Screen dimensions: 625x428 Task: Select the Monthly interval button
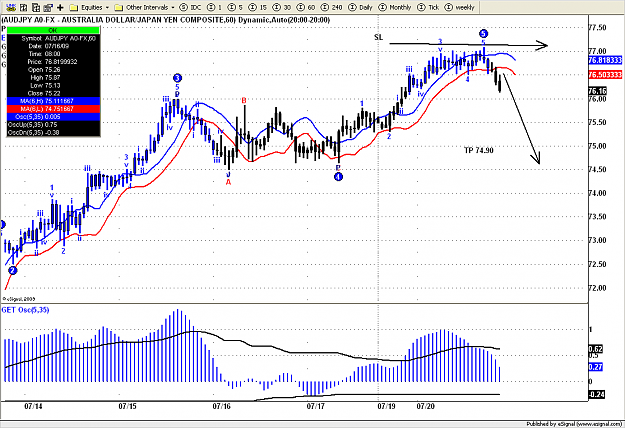click(395, 7)
